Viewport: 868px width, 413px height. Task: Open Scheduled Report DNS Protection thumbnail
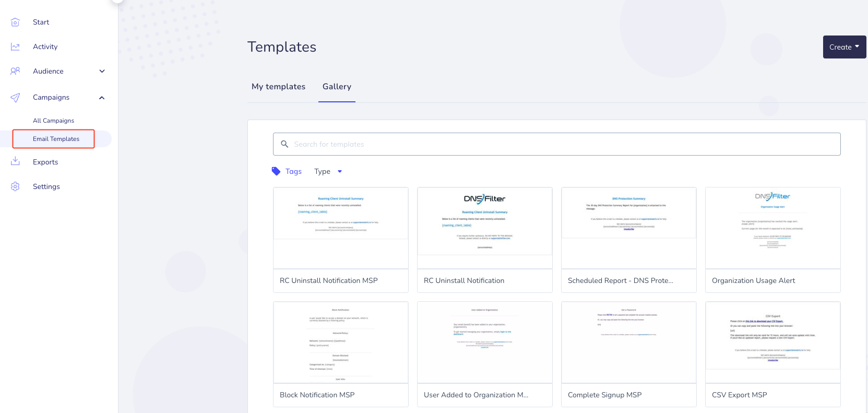[629, 228]
